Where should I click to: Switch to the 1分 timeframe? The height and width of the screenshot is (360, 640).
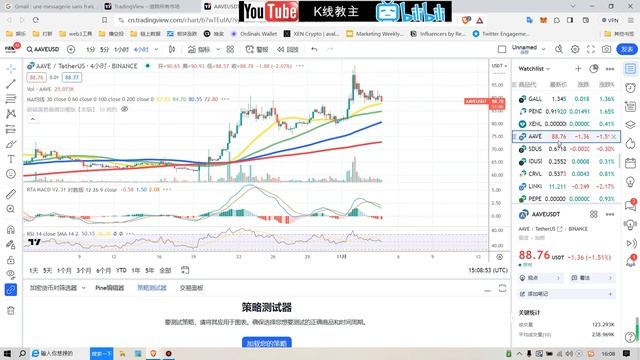[x=90, y=49]
